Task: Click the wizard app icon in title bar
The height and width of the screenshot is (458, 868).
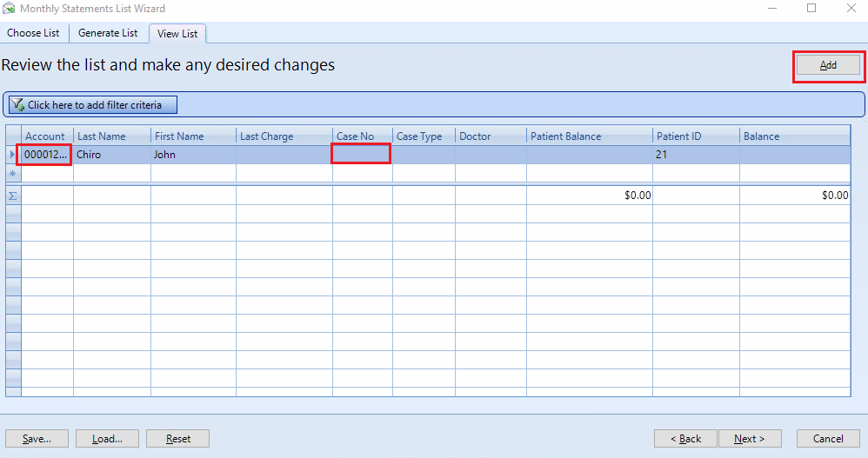Action: click(x=9, y=9)
